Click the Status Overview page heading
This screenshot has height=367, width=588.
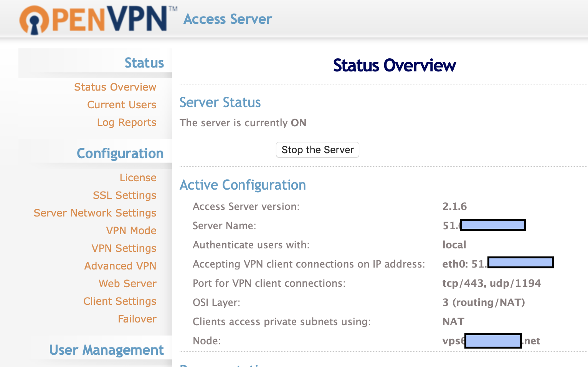395,65
